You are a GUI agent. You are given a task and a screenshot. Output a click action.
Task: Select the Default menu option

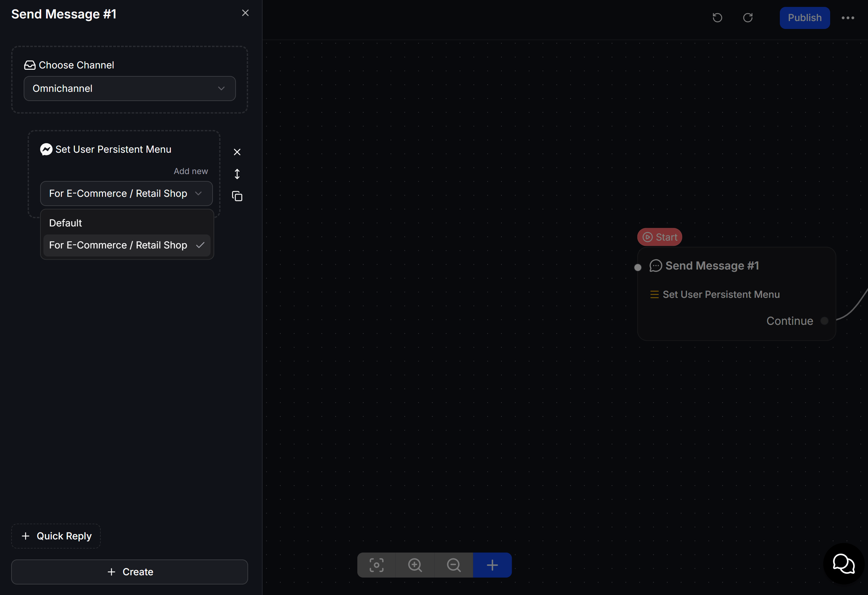point(127,223)
